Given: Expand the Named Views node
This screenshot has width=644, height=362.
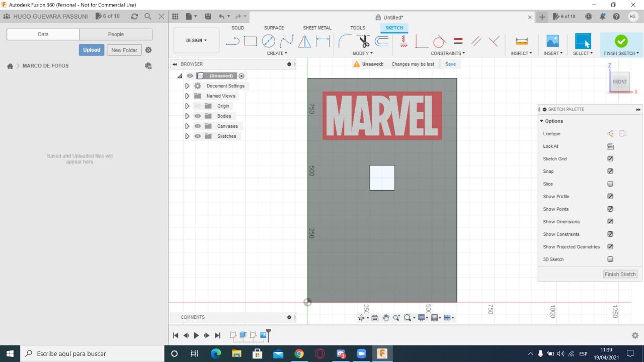Looking at the screenshot, I should [187, 96].
